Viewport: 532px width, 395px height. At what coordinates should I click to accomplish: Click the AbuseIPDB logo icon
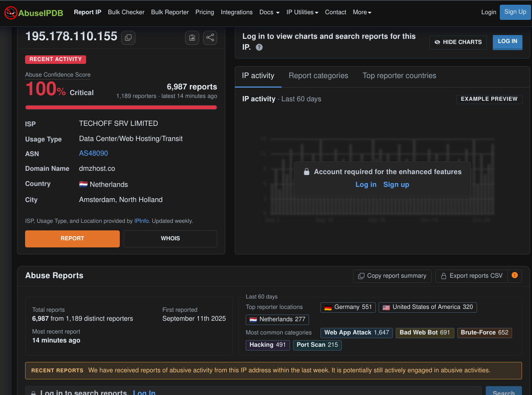tap(10, 13)
